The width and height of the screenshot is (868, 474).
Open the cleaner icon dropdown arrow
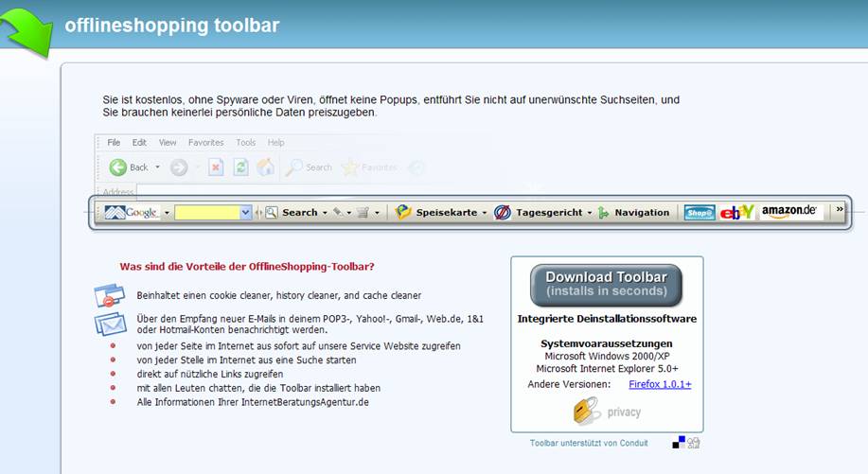tap(377, 213)
